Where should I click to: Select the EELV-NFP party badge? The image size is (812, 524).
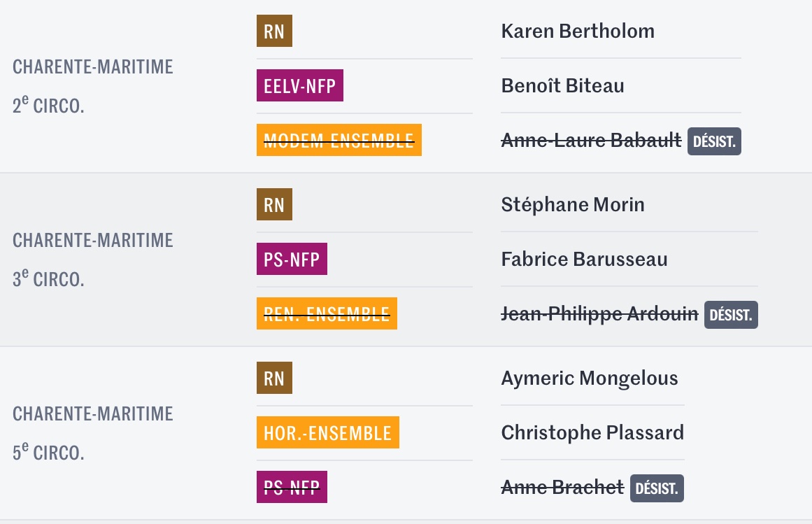coord(300,85)
